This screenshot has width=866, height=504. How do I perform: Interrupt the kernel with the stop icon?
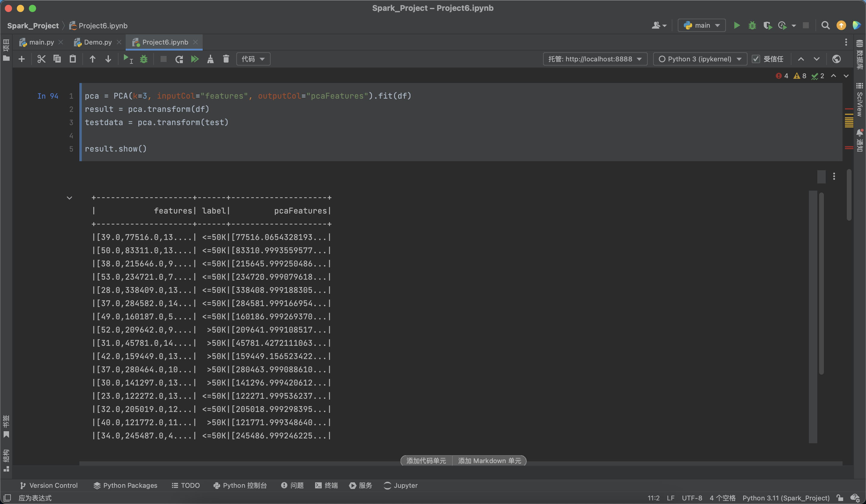pos(164,59)
